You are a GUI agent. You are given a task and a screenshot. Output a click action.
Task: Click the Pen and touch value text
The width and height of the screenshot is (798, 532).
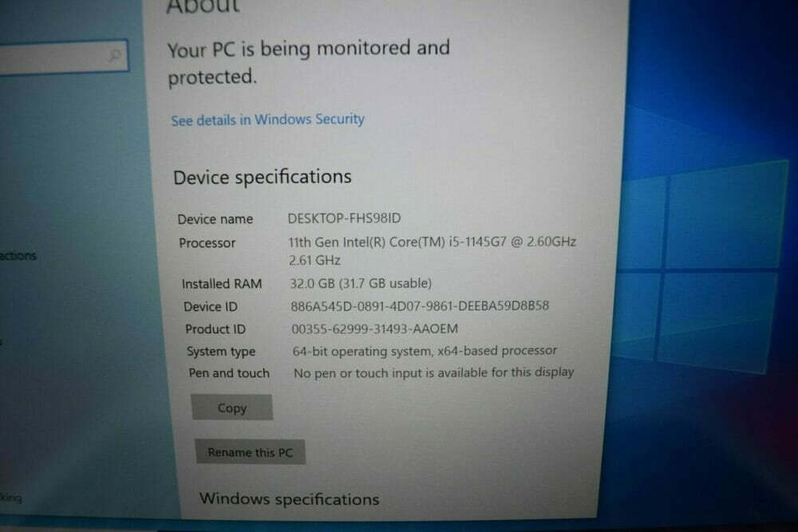click(433, 372)
